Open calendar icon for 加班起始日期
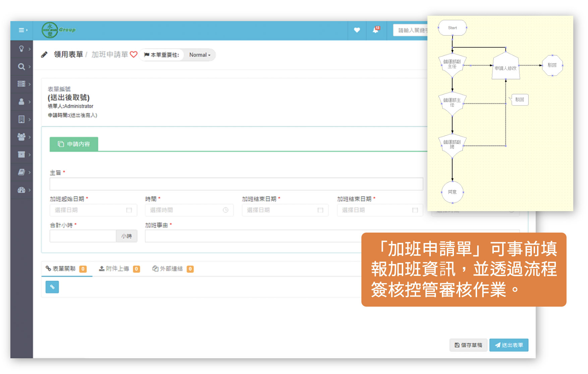The width and height of the screenshot is (588, 374). 129,210
